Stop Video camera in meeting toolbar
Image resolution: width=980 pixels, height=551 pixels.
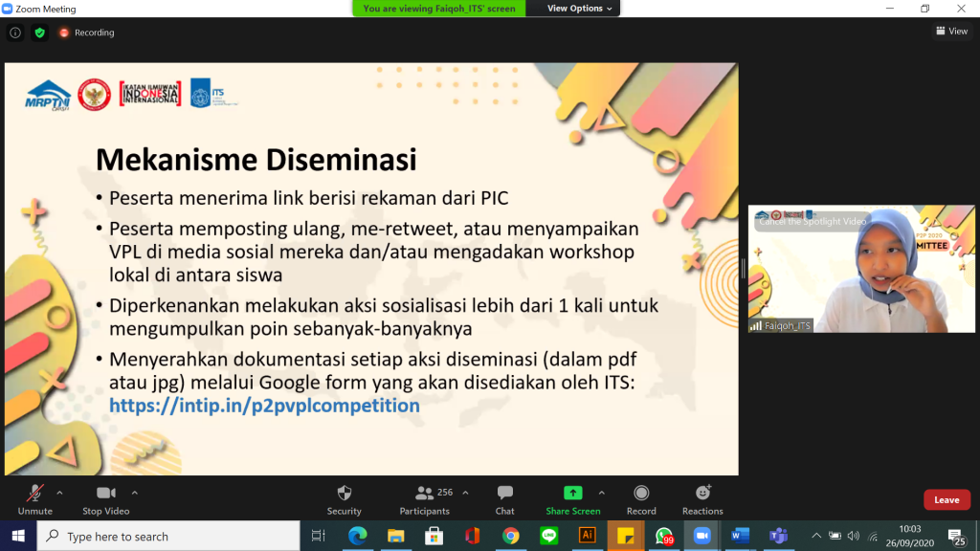tap(105, 494)
